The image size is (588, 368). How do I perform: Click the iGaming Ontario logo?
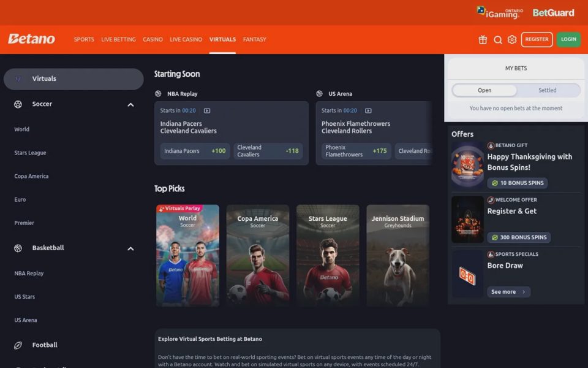(x=500, y=12)
